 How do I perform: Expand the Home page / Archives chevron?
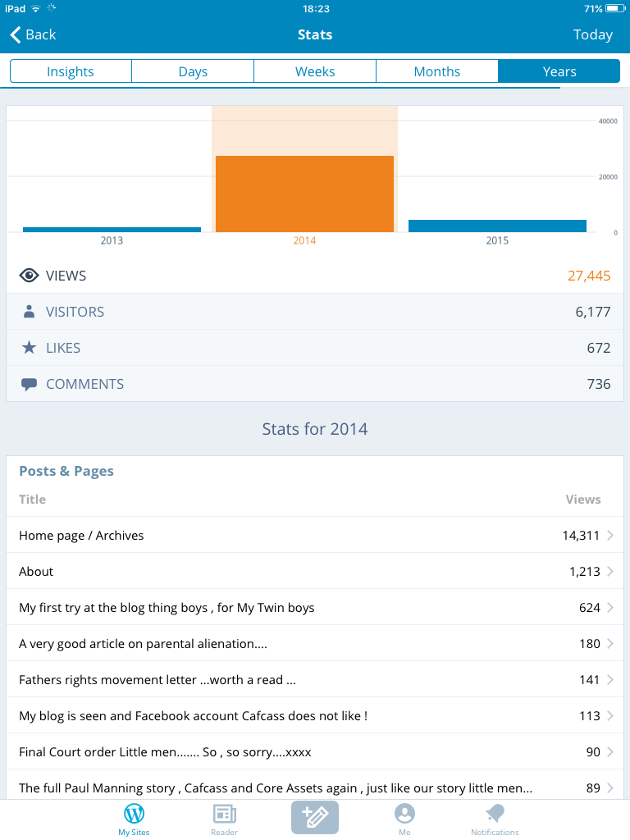[x=610, y=536]
